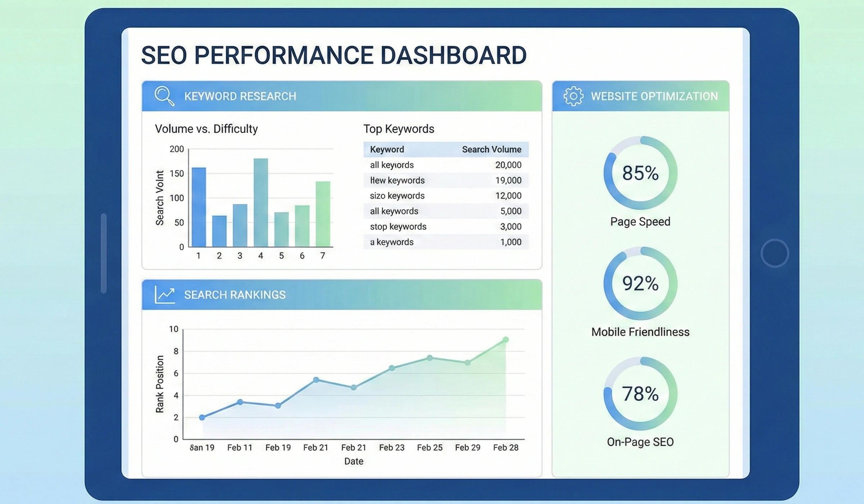Click the tallest bar numbered 4

(261, 202)
